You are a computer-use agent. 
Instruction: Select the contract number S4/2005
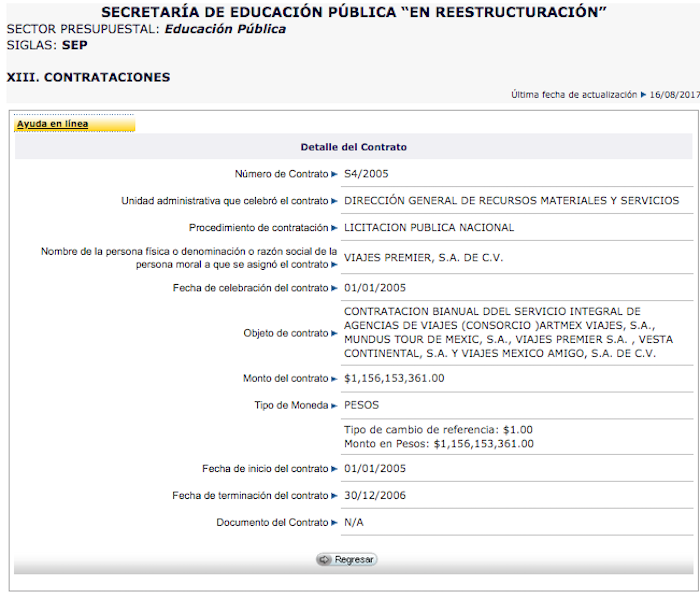click(x=366, y=174)
